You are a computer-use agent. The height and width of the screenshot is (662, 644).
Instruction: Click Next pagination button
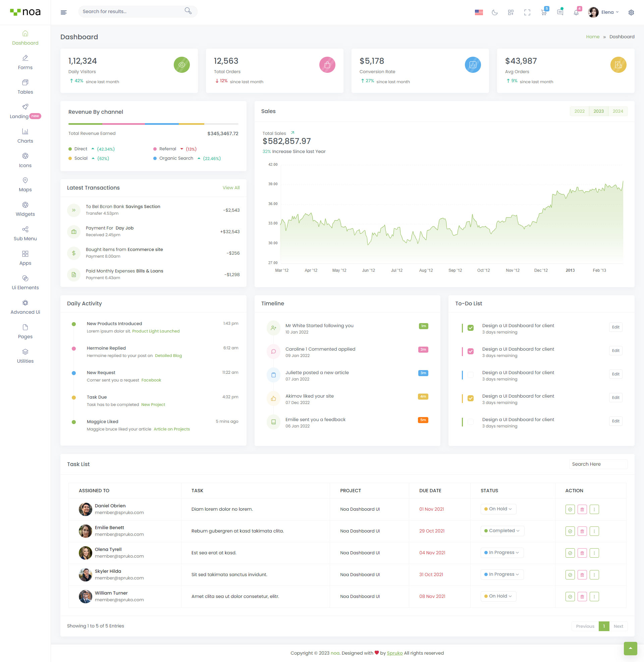pyautogui.click(x=618, y=626)
